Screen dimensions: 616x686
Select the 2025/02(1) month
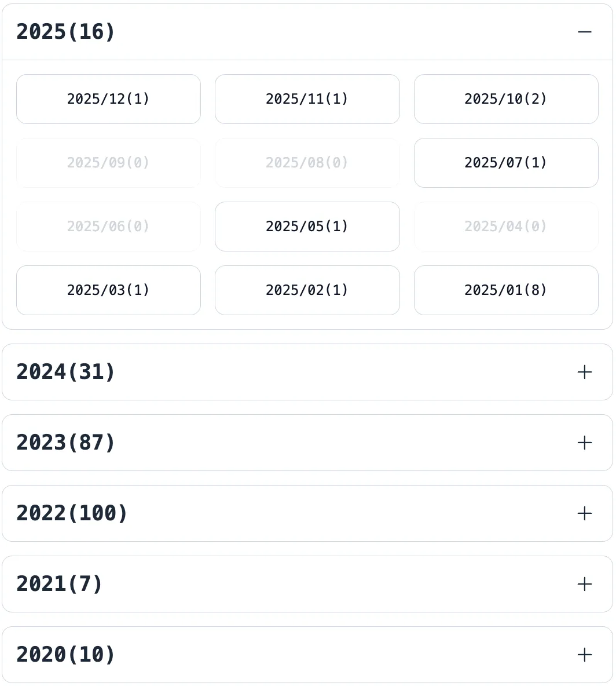[x=307, y=290]
